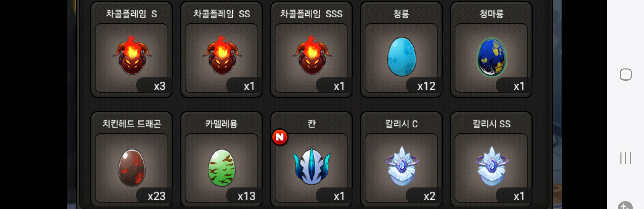
Task: Select the 차콜플레임 S fire egg icon
Action: pyautogui.click(x=132, y=55)
